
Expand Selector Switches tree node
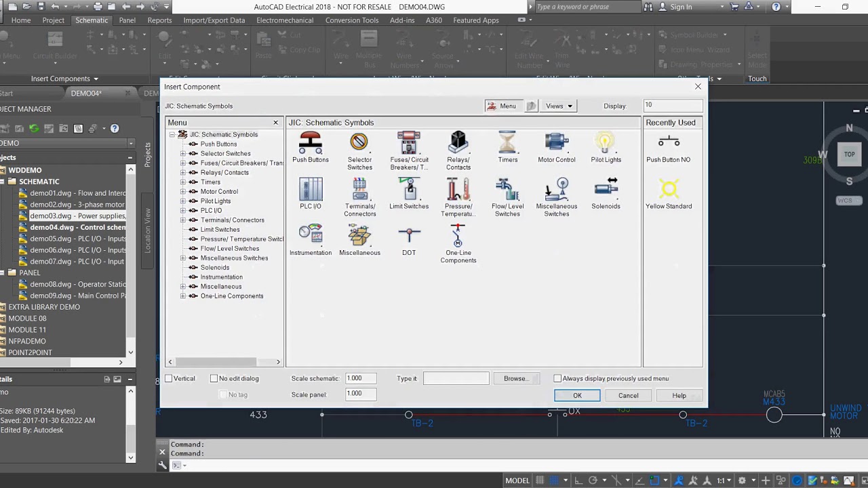183,153
